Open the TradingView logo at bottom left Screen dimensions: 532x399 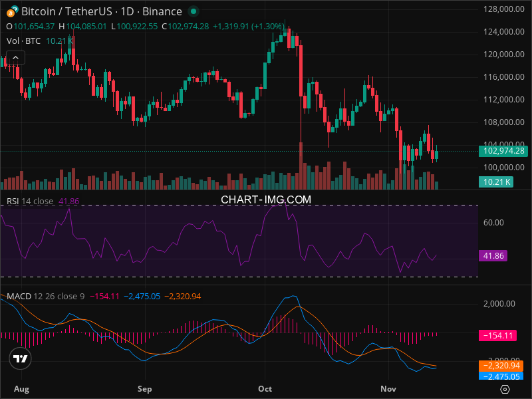[21, 359]
